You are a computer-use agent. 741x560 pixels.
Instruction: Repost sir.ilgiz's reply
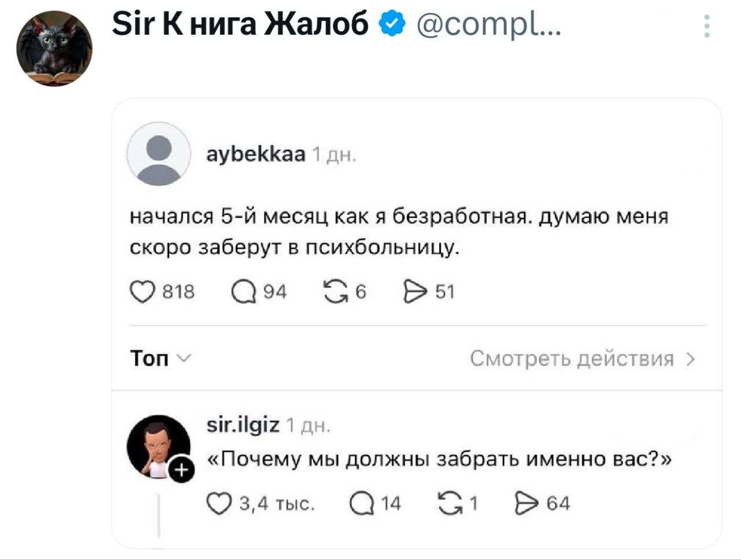tap(449, 503)
